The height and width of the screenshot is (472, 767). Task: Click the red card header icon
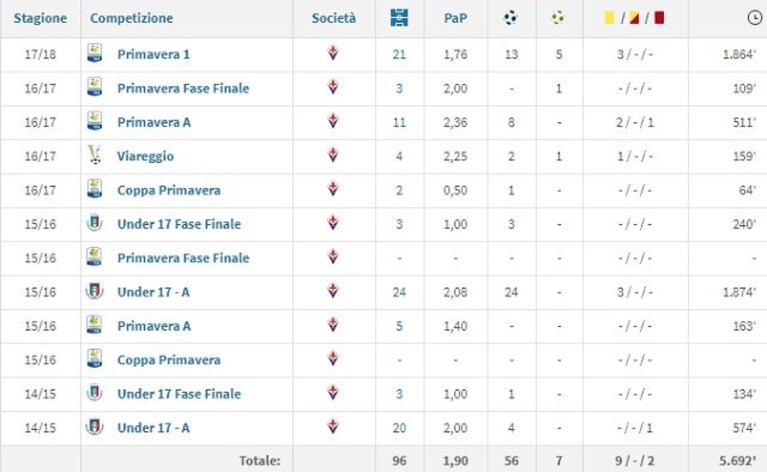point(659,18)
